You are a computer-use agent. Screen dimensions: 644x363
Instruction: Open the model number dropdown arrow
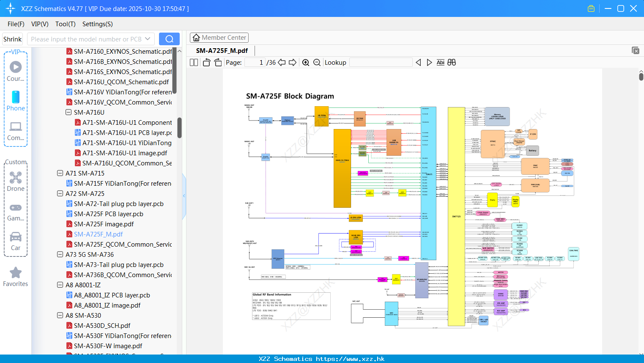[148, 39]
